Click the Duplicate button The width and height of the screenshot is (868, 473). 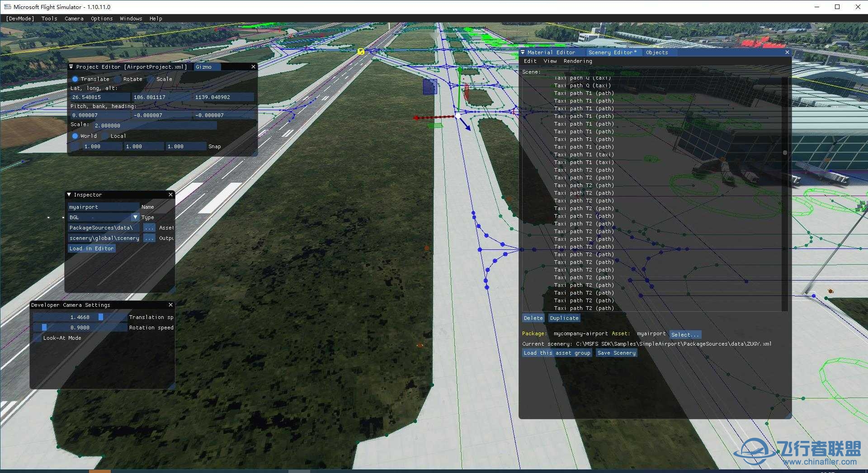tap(564, 318)
